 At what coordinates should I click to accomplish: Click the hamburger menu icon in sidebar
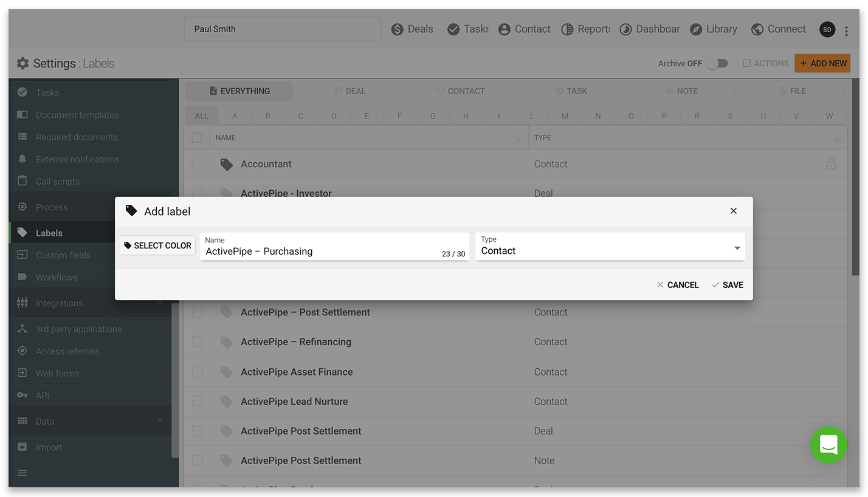click(22, 473)
